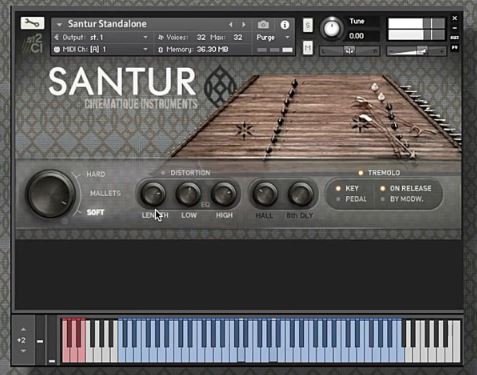The height and width of the screenshot is (375, 477).
Task: Solo the instrument with S button
Action: tap(308, 25)
